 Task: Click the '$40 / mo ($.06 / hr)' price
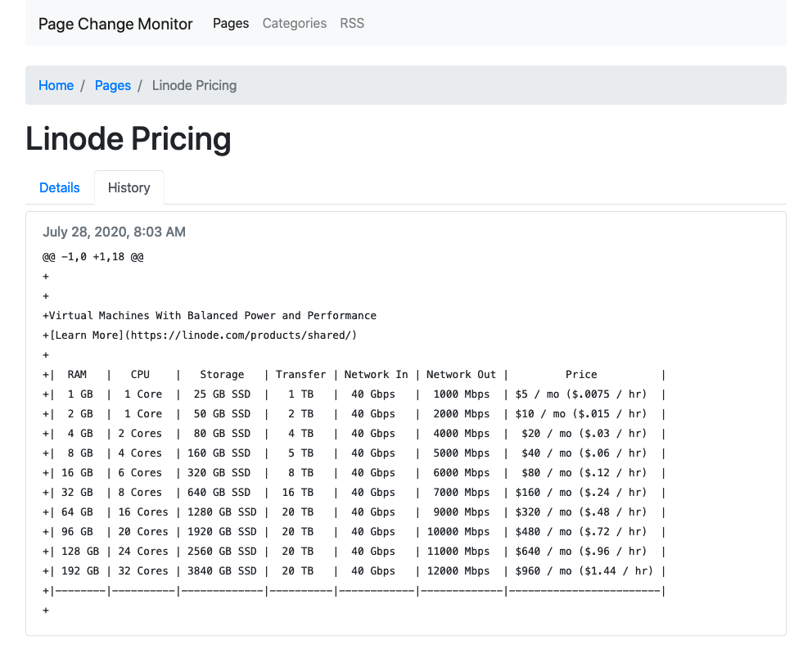pyautogui.click(x=584, y=453)
